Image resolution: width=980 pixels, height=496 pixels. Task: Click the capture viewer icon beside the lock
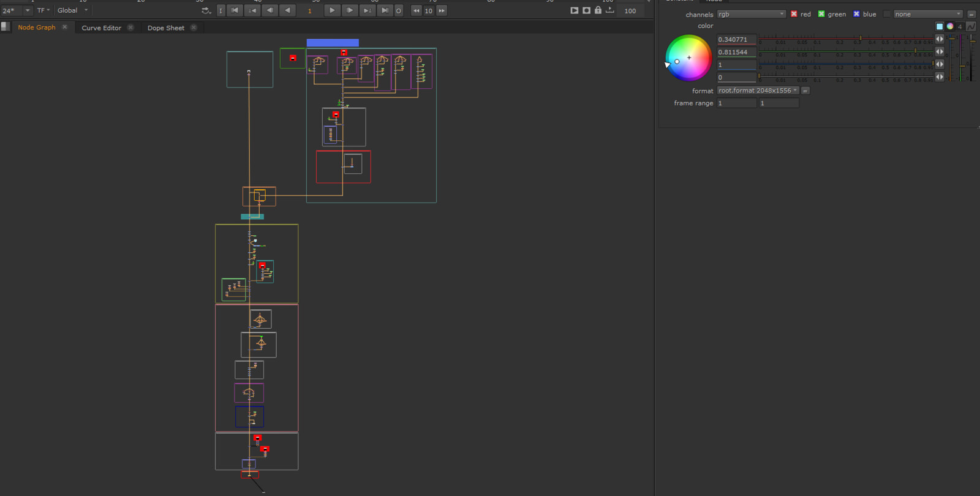point(586,10)
